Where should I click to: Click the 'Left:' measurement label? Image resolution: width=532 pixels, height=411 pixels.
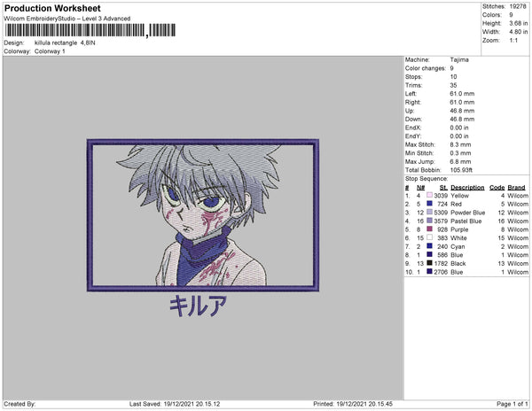(411, 94)
